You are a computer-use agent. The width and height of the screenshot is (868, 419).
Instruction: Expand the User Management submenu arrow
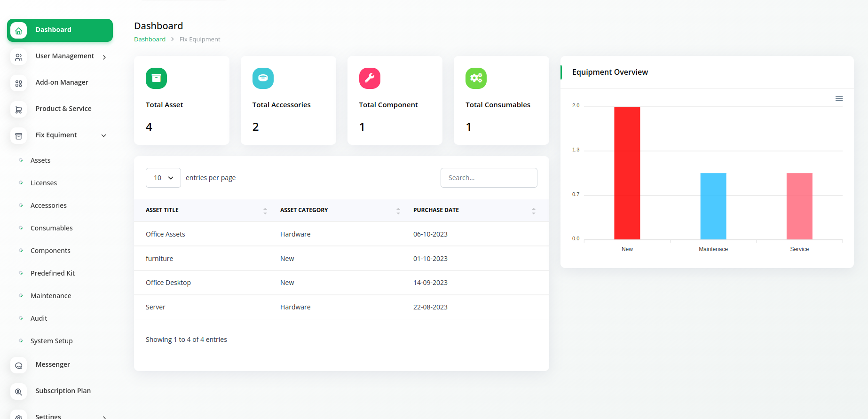104,57
